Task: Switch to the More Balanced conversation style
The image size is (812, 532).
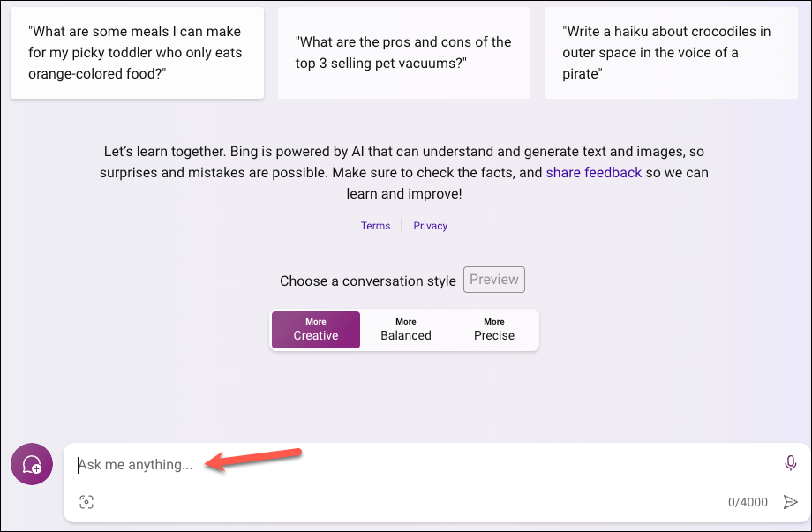Action: click(x=406, y=330)
